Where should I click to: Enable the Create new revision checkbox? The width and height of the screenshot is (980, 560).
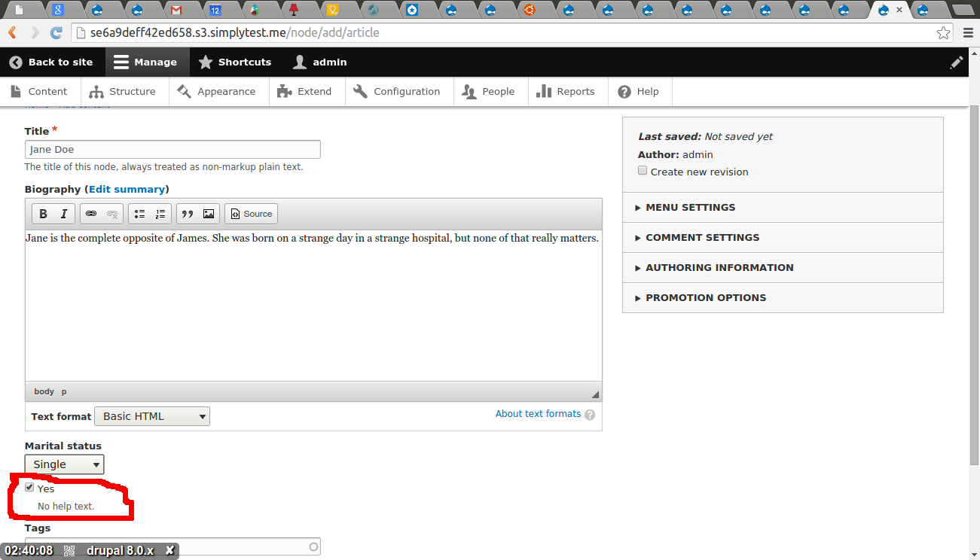(642, 170)
